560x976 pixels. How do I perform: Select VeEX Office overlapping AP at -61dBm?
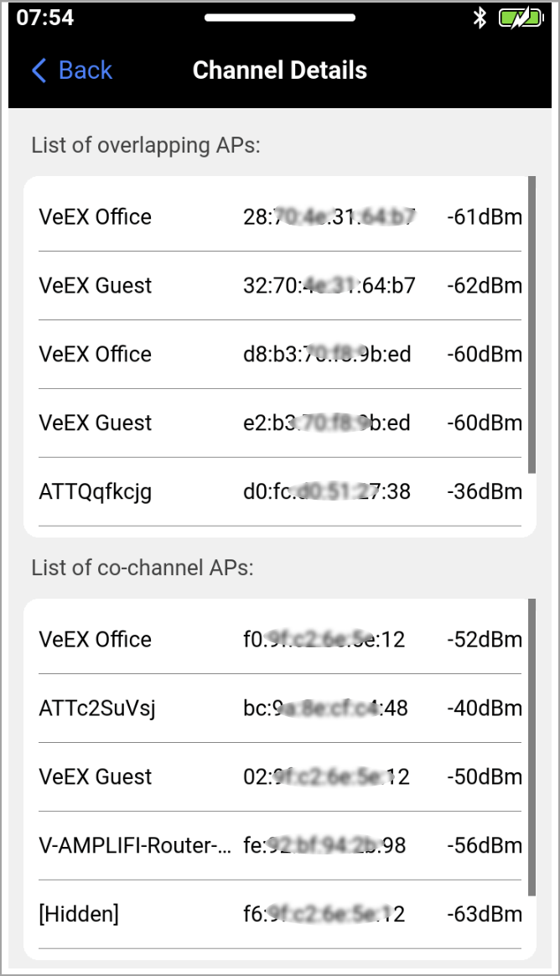tap(280, 217)
